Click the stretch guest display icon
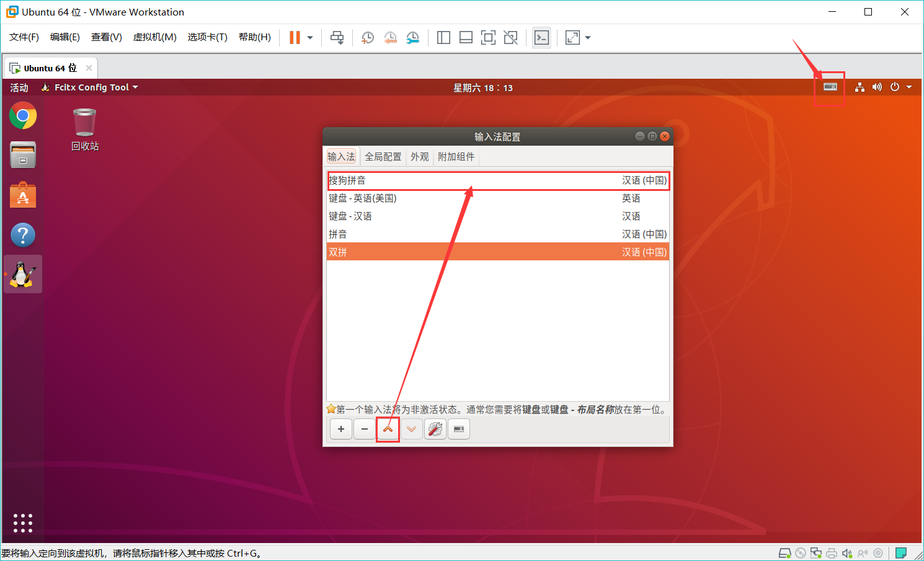 coord(572,38)
